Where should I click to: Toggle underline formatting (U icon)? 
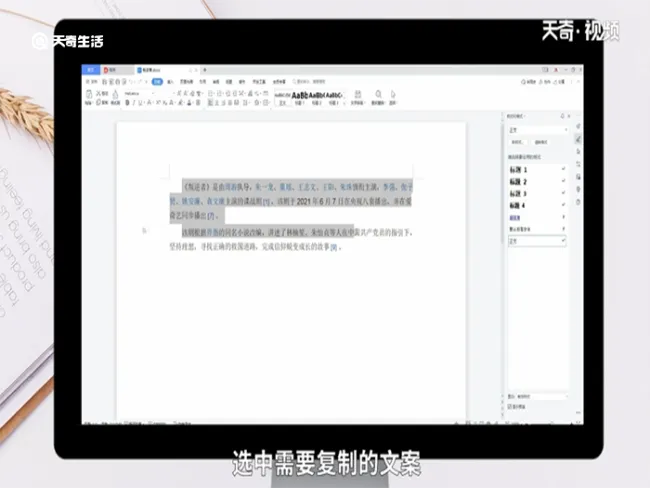[x=141, y=102]
